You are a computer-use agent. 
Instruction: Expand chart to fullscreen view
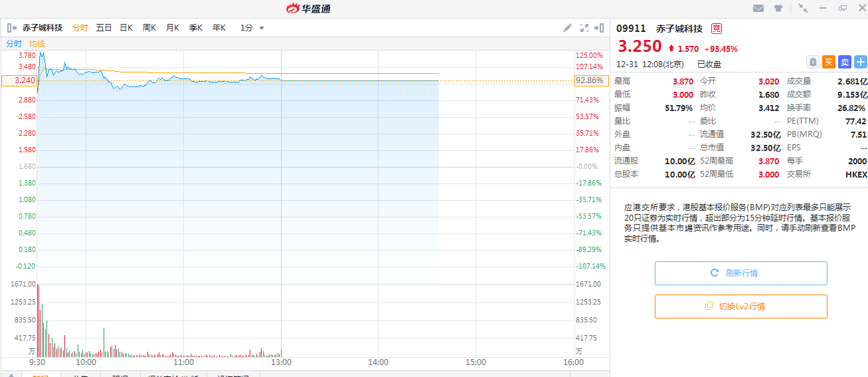584,28
